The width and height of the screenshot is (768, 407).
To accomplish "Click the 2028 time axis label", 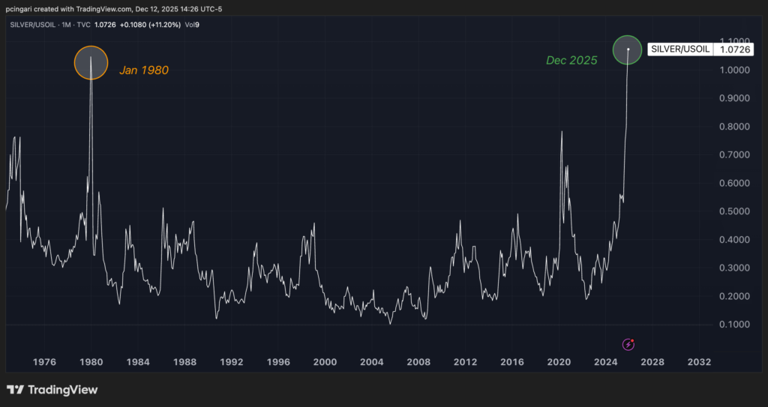I will point(653,362).
